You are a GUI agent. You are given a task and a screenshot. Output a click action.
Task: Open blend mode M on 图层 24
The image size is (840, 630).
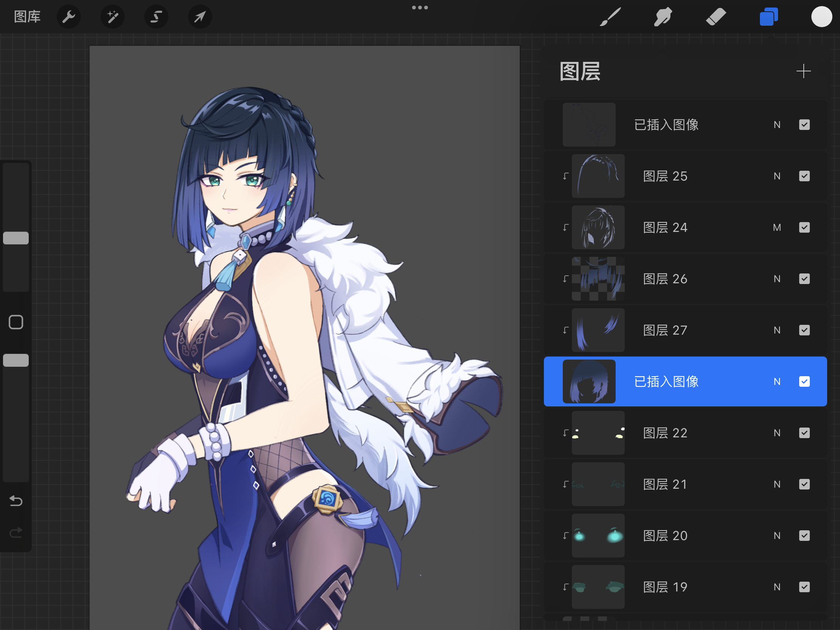point(777,227)
